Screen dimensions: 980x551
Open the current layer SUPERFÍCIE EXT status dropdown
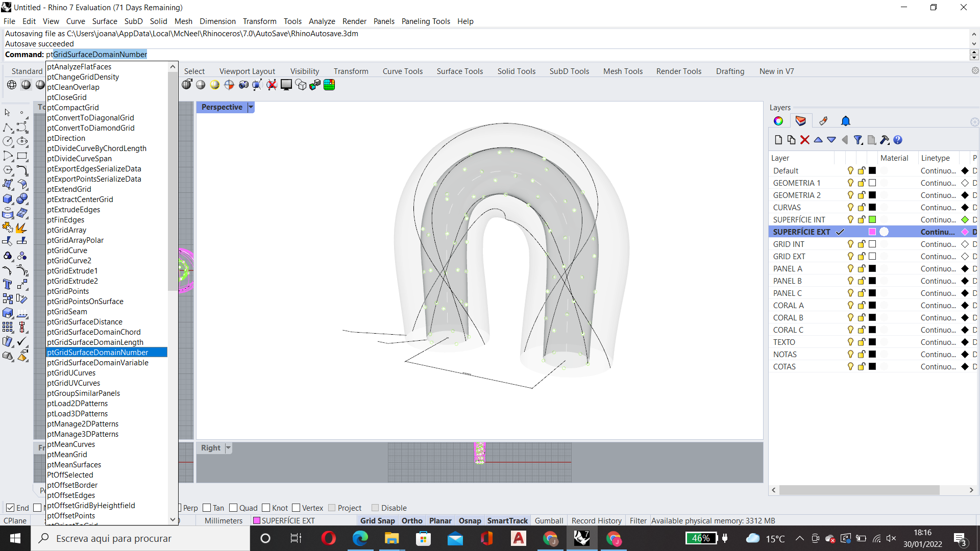(x=284, y=520)
